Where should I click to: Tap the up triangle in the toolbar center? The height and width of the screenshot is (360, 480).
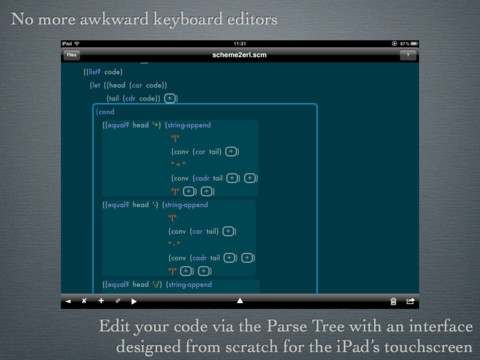240,301
